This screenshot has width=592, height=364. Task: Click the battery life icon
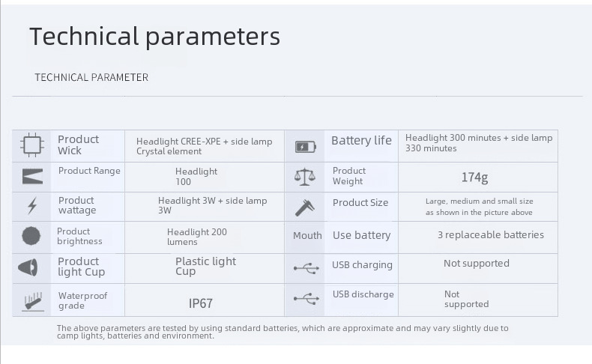point(306,147)
